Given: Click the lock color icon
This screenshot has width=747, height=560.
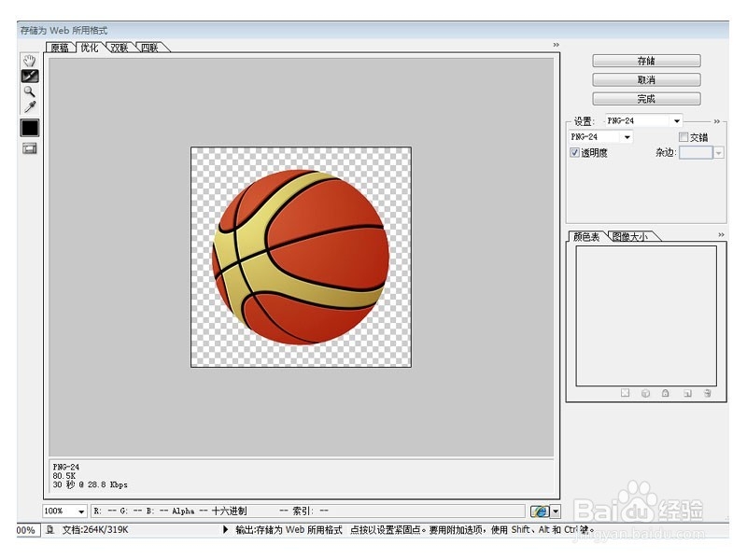Looking at the screenshot, I should click(666, 393).
